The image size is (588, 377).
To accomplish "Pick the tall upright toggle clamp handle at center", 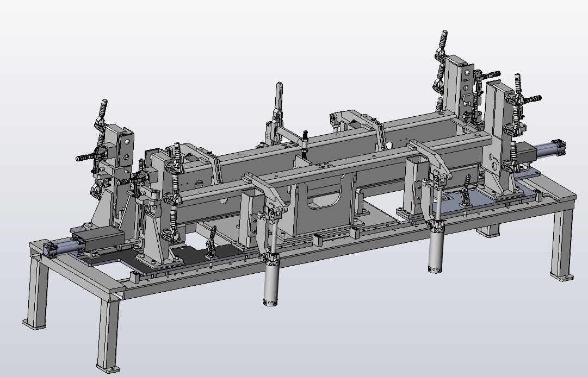I will point(279,96).
